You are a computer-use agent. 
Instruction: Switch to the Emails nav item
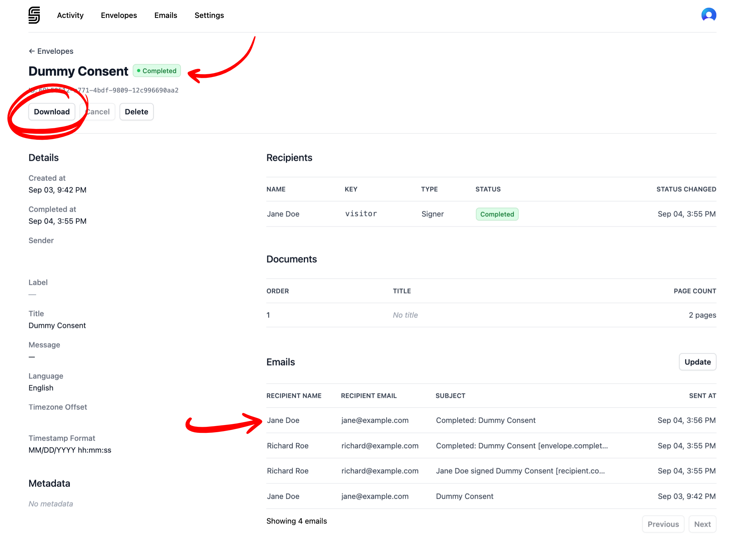[166, 15]
